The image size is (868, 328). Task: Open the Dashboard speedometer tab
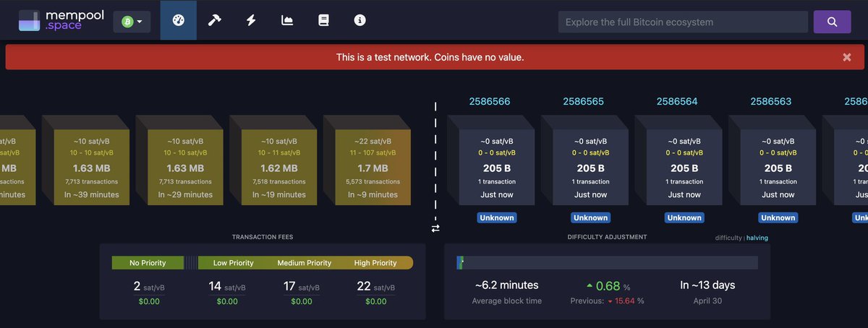178,20
